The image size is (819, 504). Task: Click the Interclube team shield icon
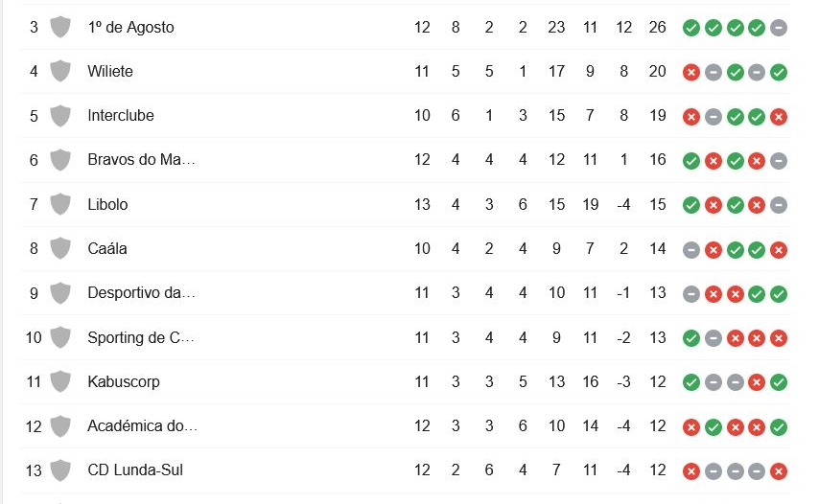60,116
